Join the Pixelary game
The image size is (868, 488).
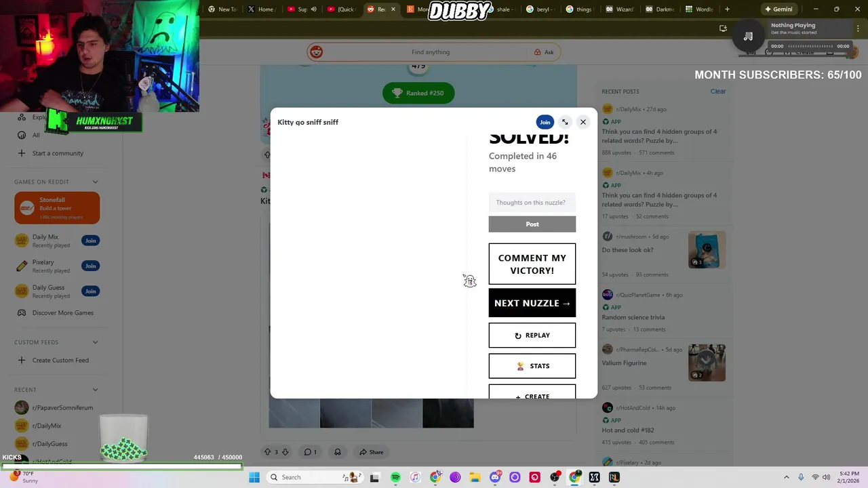90,266
